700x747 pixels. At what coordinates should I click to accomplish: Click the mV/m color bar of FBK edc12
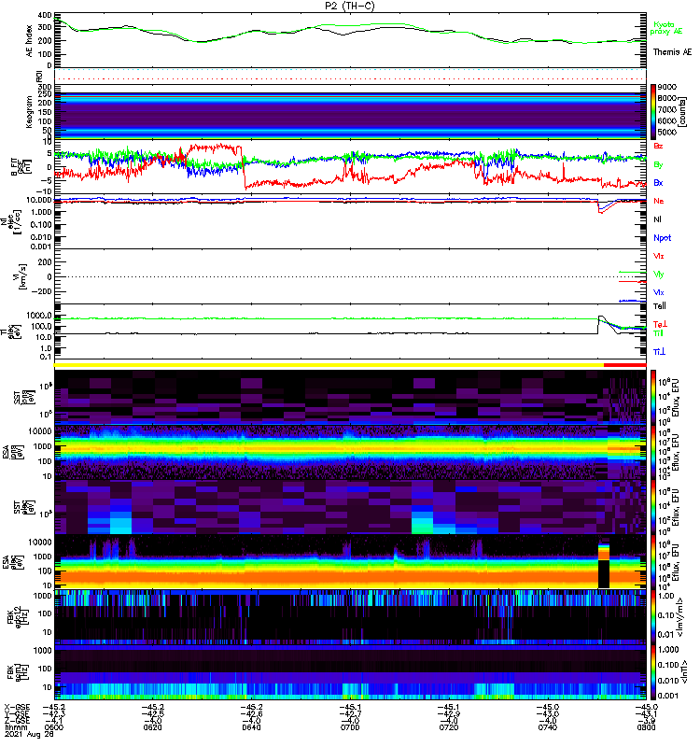coord(653,617)
